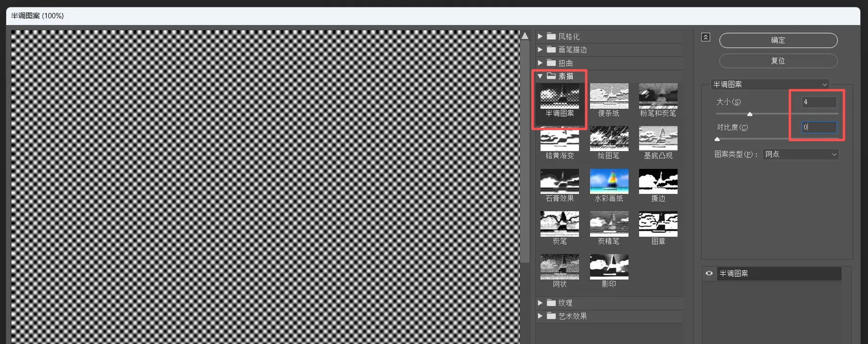
Task: Collapse the 素描 filter folder
Action: [x=540, y=76]
